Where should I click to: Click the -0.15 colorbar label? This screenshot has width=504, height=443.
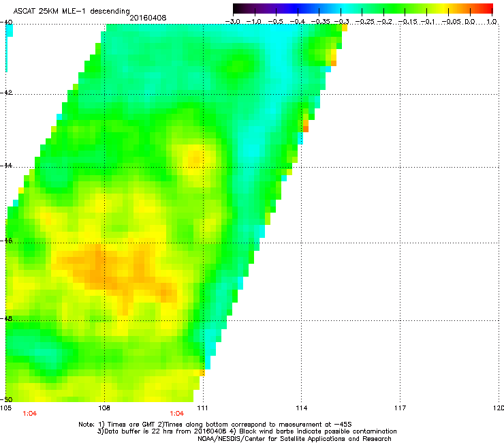(407, 22)
